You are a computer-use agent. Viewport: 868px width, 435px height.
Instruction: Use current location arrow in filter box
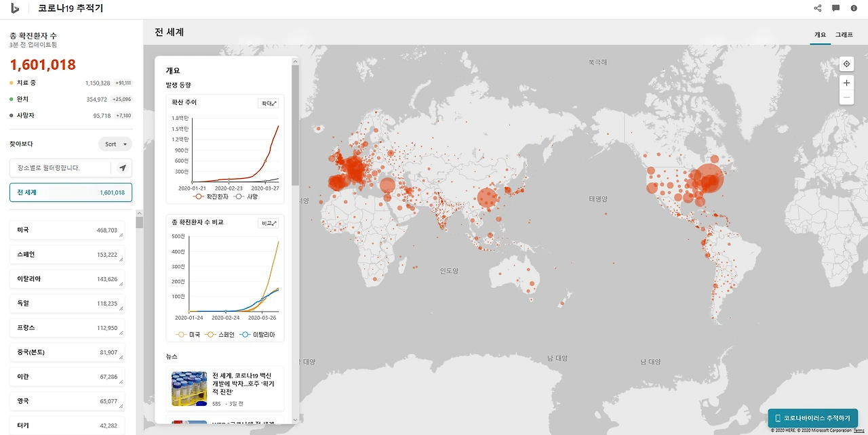(123, 167)
